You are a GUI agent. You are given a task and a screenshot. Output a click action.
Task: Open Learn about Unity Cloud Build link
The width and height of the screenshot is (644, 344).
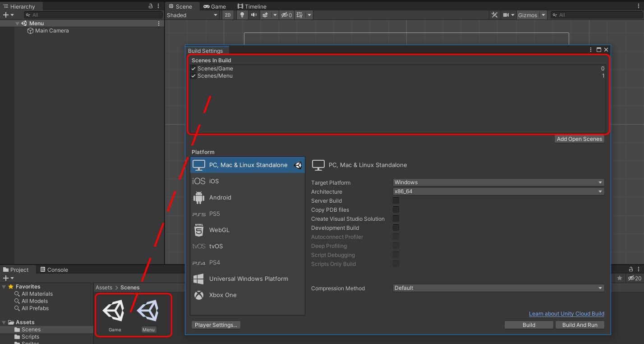pos(566,314)
